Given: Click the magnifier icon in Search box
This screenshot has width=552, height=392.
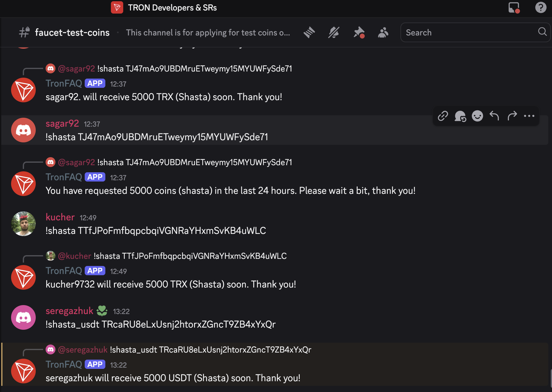Looking at the screenshot, I should click(542, 32).
